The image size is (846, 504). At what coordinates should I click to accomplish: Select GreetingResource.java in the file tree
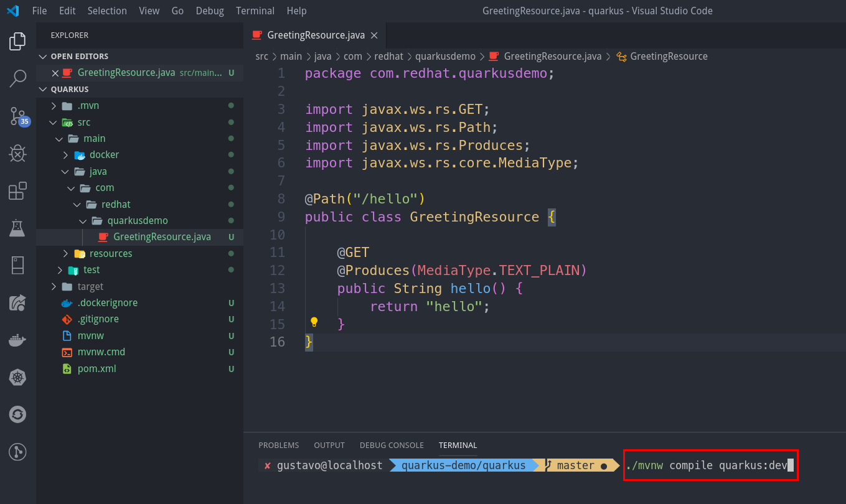[139, 237]
